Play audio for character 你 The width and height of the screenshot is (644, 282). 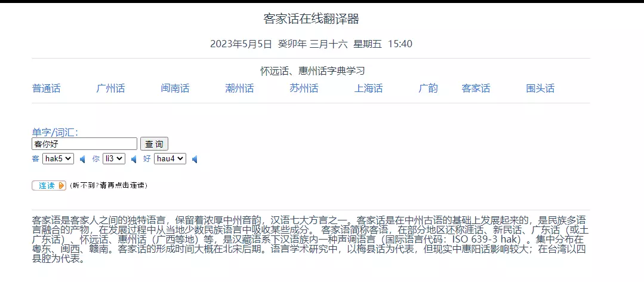point(134,159)
